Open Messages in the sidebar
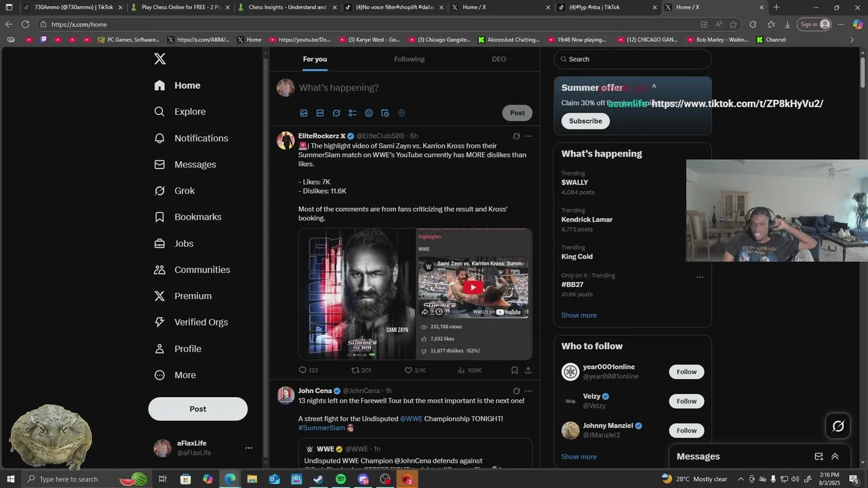Image resolution: width=868 pixels, height=488 pixels. coord(185,165)
